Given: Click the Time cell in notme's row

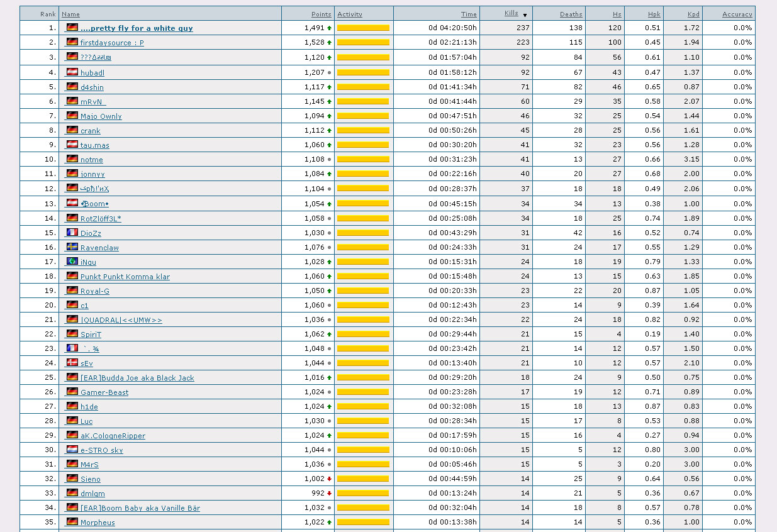Looking at the screenshot, I should click(x=452, y=160).
